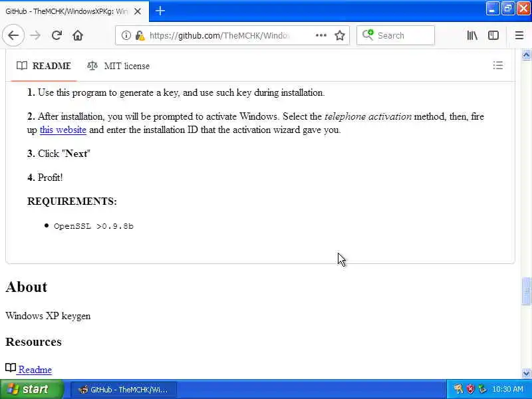Select the README tab
532x399 pixels.
[44, 66]
